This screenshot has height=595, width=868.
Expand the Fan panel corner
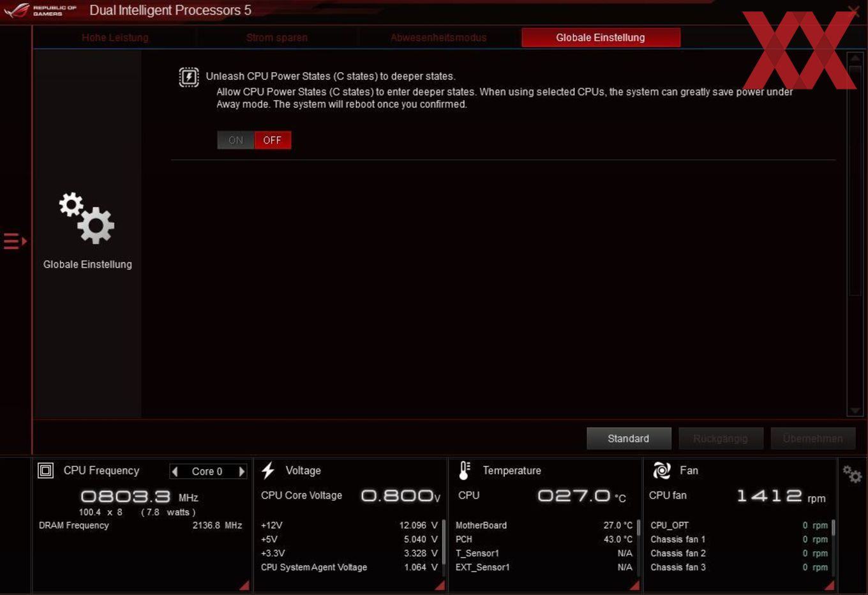click(829, 585)
